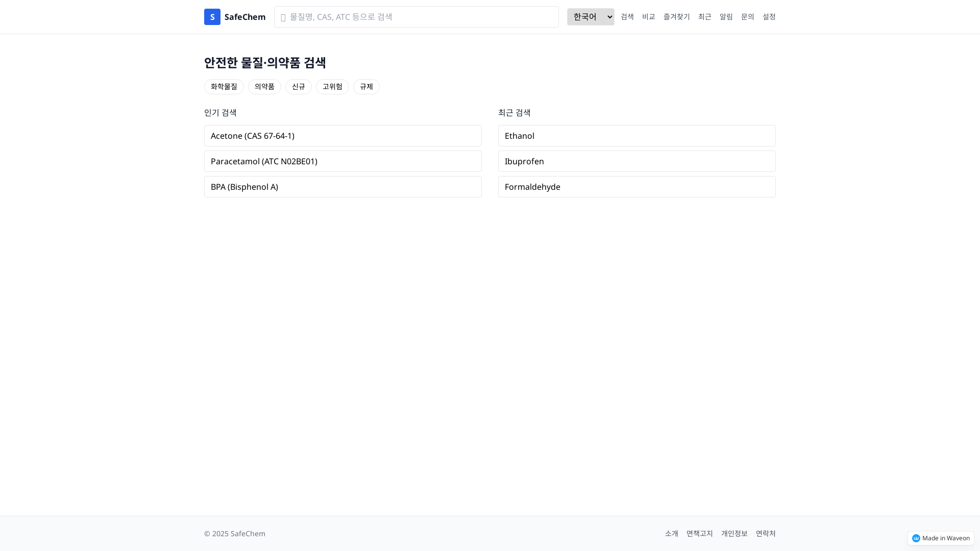
Task: Select the 의약품 filter option
Action: coord(264,86)
